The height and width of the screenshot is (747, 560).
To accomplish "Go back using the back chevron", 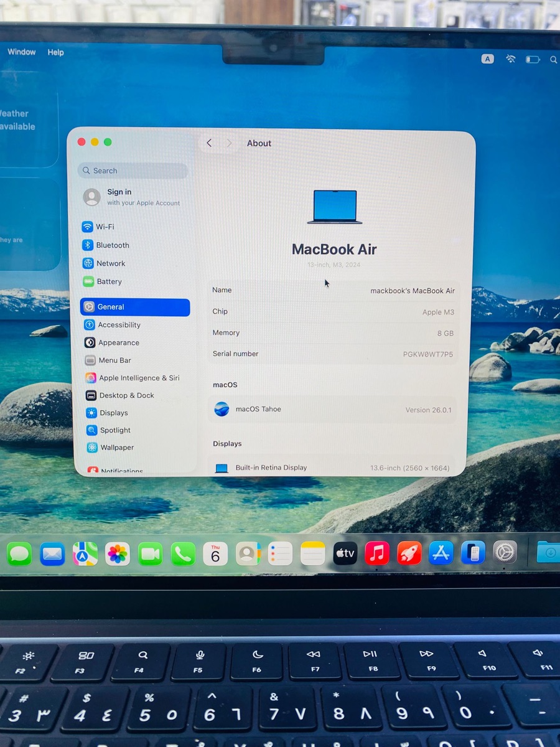I will 209,143.
